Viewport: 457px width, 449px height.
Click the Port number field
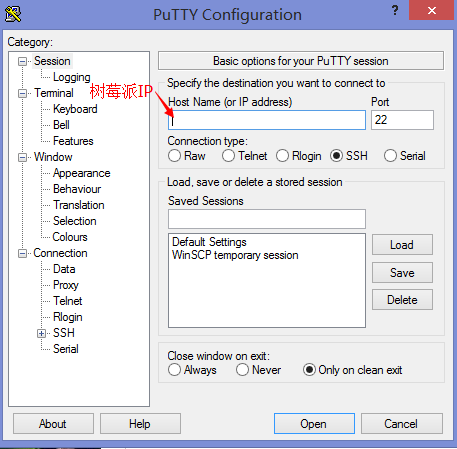pyautogui.click(x=402, y=120)
